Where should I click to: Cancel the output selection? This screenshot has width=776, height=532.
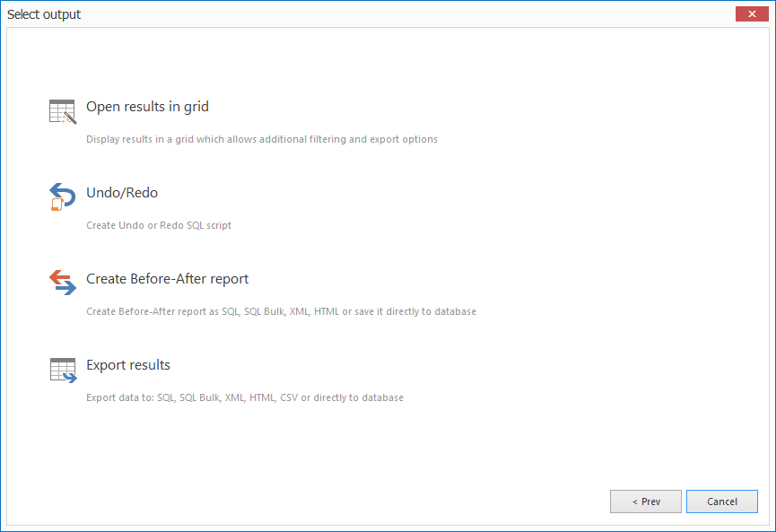coord(722,501)
